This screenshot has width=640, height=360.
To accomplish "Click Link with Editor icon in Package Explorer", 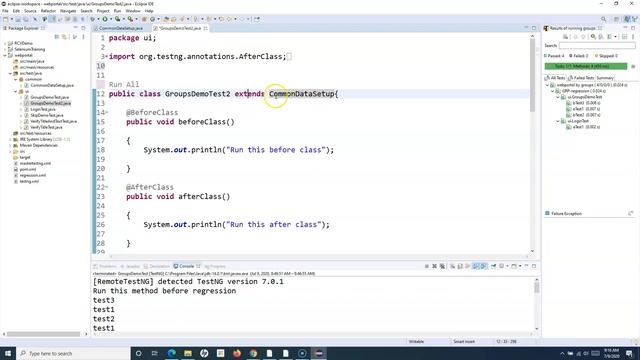I will (64, 37).
